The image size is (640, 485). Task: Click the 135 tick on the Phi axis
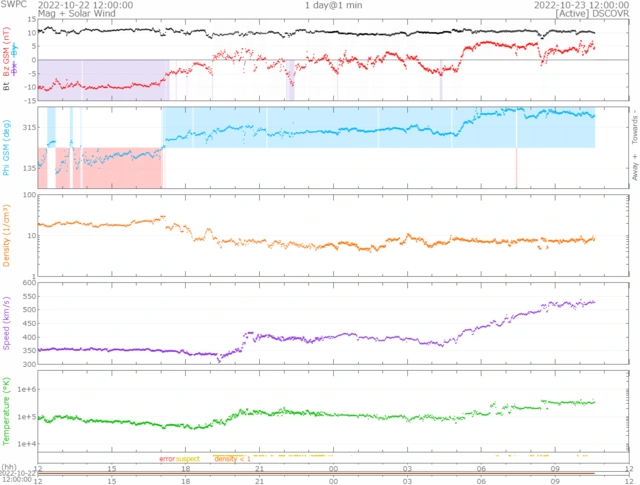29,168
